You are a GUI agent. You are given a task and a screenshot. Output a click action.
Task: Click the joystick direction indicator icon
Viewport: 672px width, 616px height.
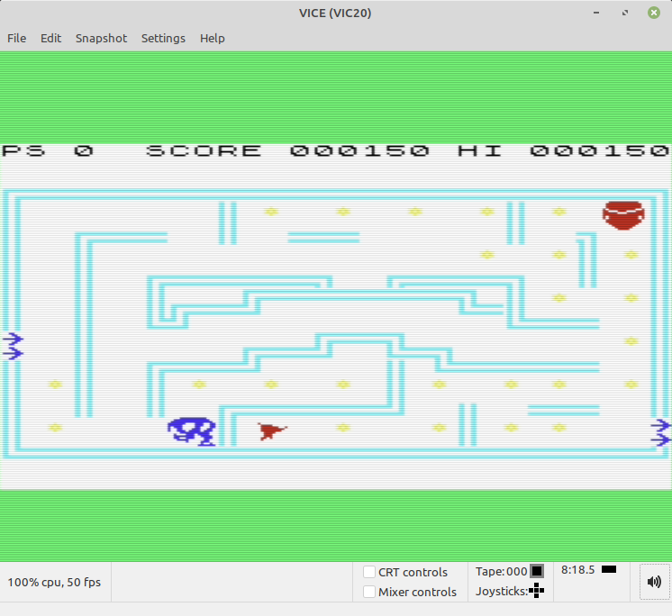536,591
